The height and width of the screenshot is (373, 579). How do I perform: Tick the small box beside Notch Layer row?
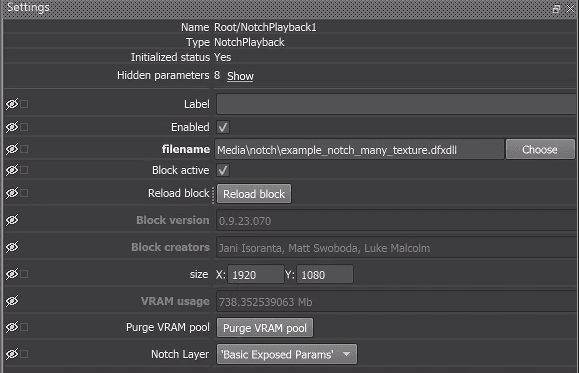pos(24,354)
